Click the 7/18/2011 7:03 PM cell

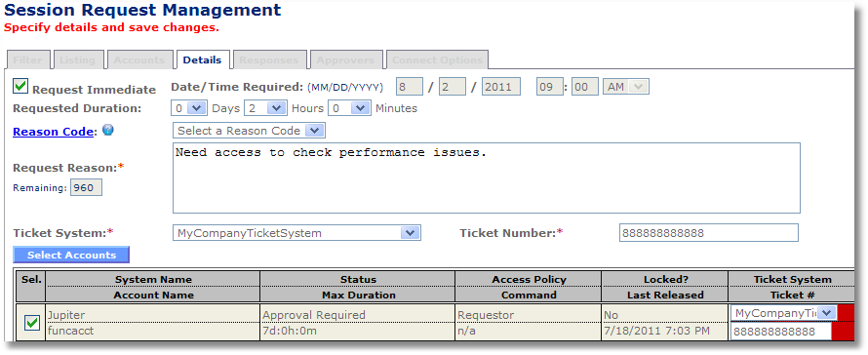point(665,332)
